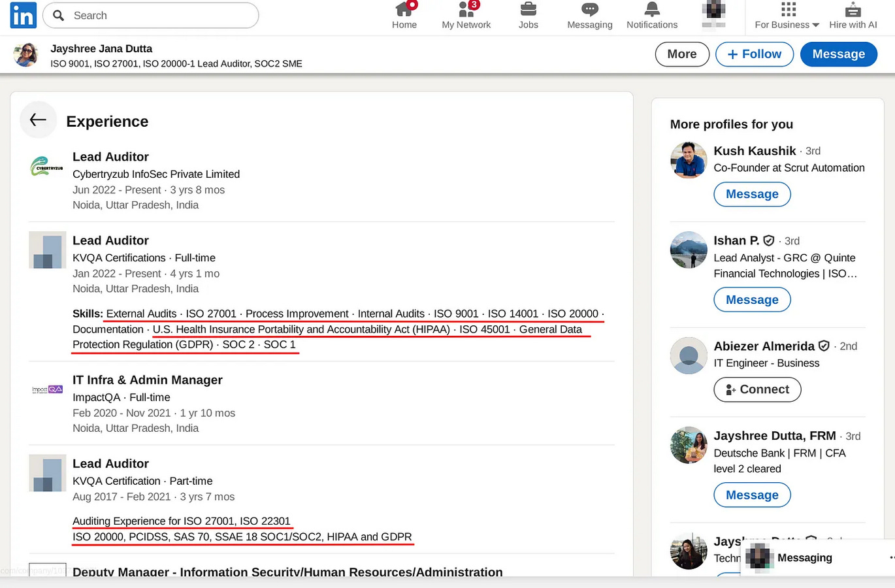Open Cybertryzub InfoSec Private Limited company link
The image size is (895, 588).
coord(156,174)
